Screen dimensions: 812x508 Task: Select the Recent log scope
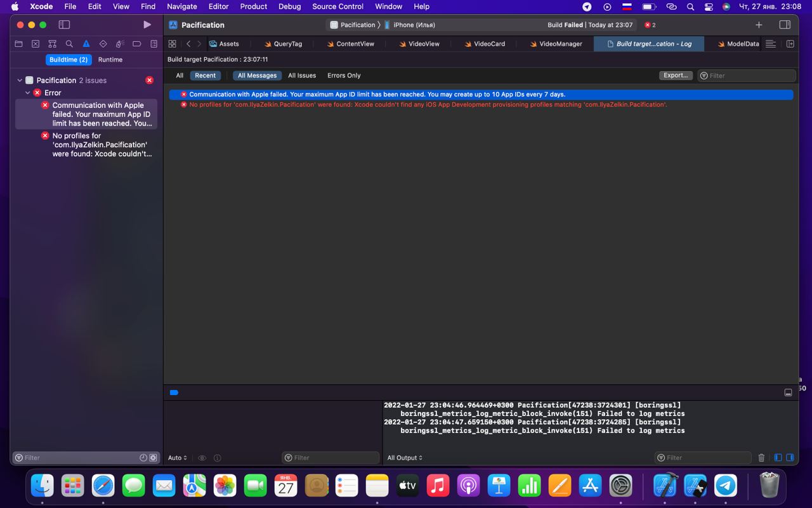205,76
